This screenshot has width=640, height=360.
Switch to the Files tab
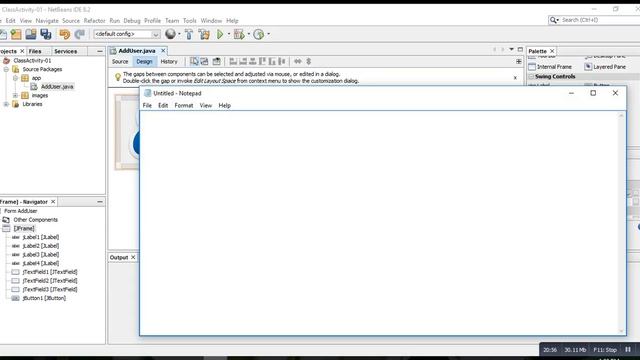[35, 51]
